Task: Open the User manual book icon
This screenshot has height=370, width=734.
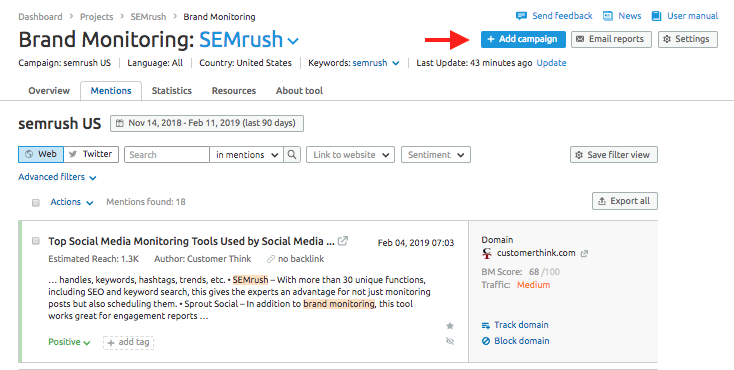Action: (x=657, y=16)
